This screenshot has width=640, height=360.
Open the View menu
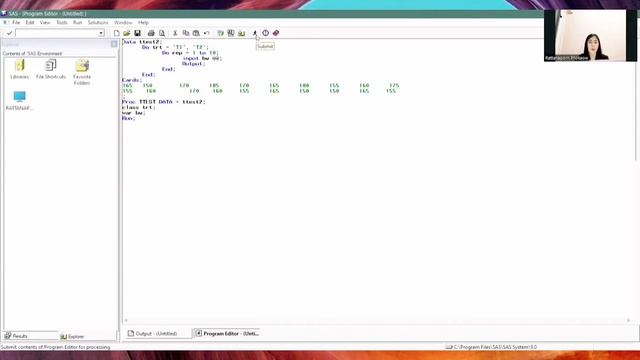click(x=45, y=22)
